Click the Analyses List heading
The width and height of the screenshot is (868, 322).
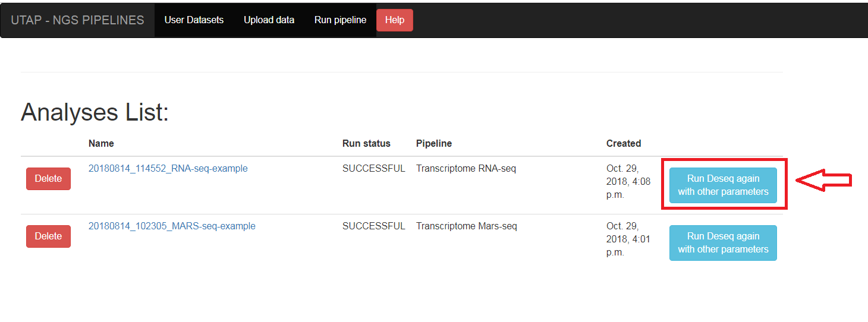point(95,112)
